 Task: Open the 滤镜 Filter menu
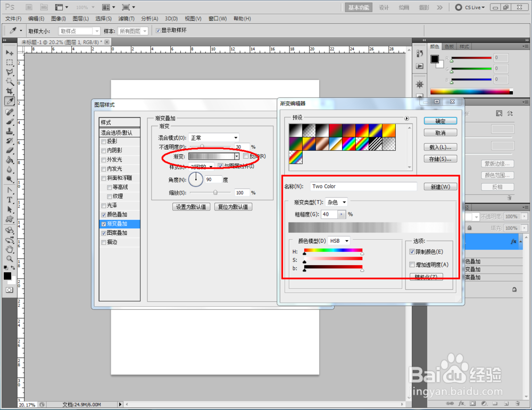(x=126, y=19)
